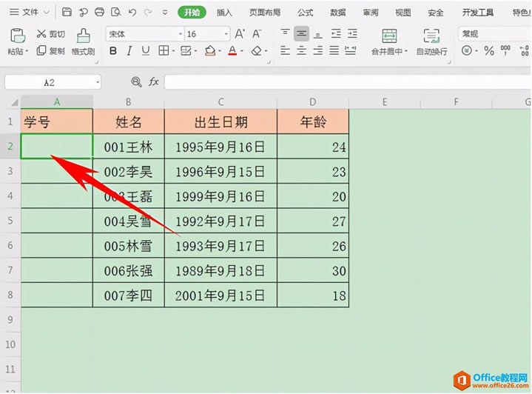The image size is (532, 394).
Task: Align text right horizontally
Action: pos(317,51)
